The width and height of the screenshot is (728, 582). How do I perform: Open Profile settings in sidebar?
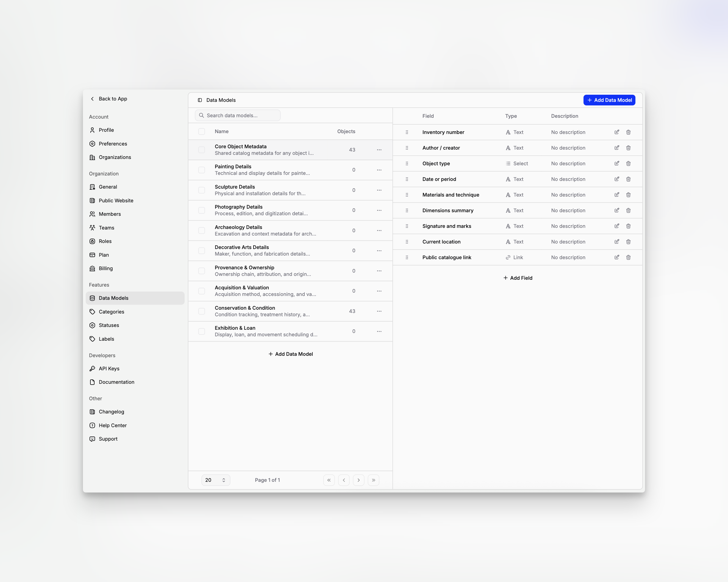(x=135, y=130)
